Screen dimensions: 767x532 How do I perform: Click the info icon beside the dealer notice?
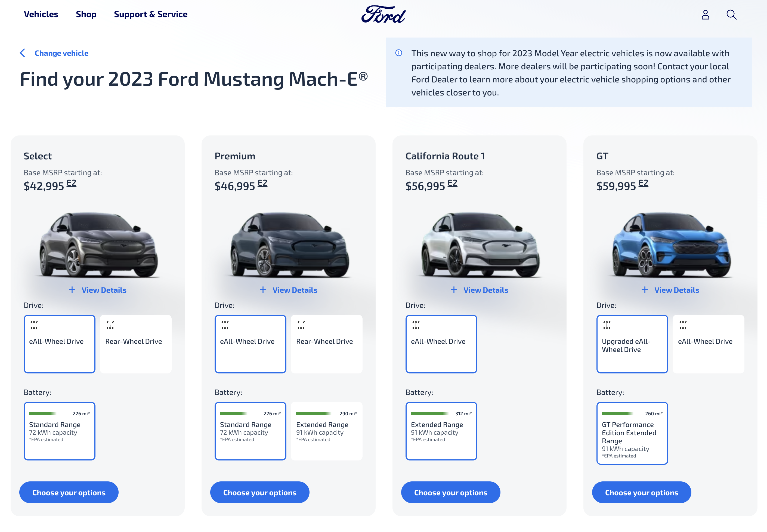(x=399, y=53)
